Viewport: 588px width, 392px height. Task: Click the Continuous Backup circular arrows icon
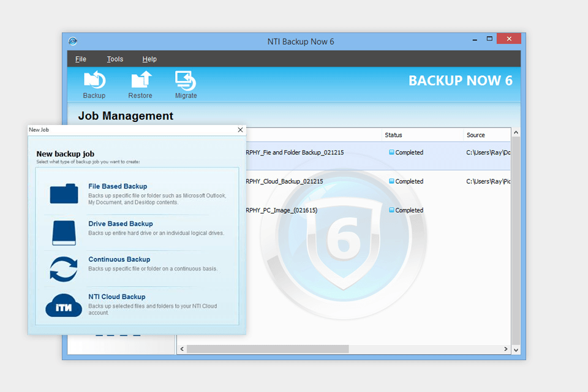(x=64, y=268)
